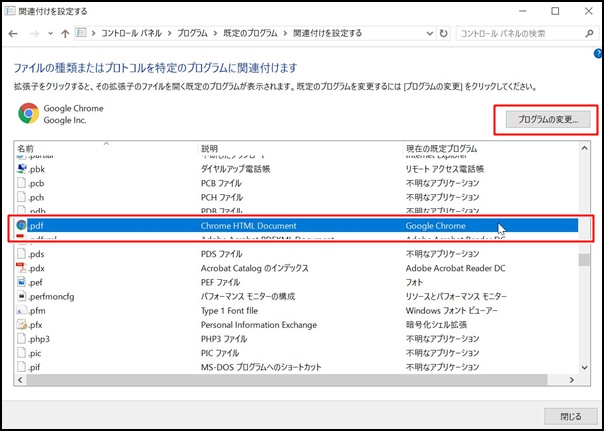Click MS-DOS プログラムへのショートカット description
This screenshot has height=431, width=604.
[261, 367]
